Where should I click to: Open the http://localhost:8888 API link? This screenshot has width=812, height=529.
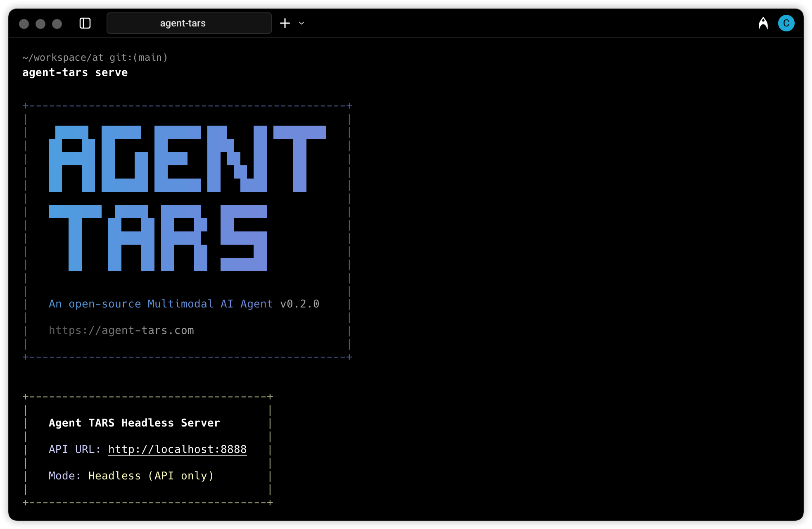(x=177, y=449)
